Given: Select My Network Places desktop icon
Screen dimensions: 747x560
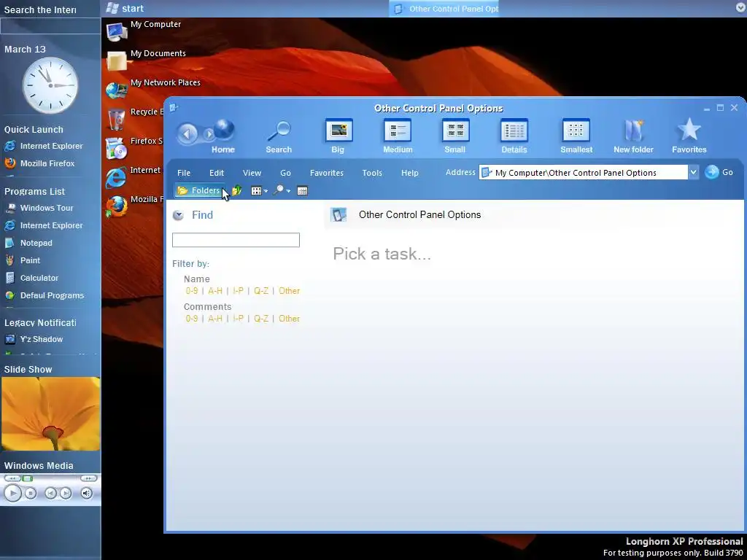Looking at the screenshot, I should pyautogui.click(x=117, y=90).
